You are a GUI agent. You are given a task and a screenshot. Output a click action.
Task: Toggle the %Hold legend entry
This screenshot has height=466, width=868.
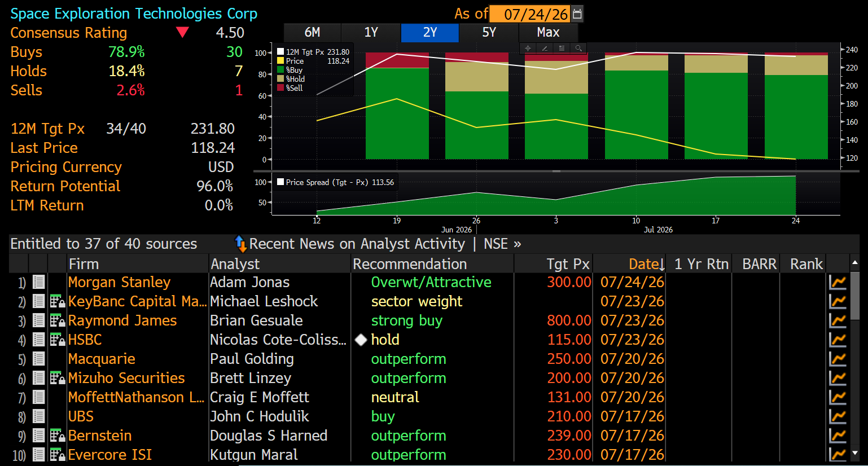point(291,79)
